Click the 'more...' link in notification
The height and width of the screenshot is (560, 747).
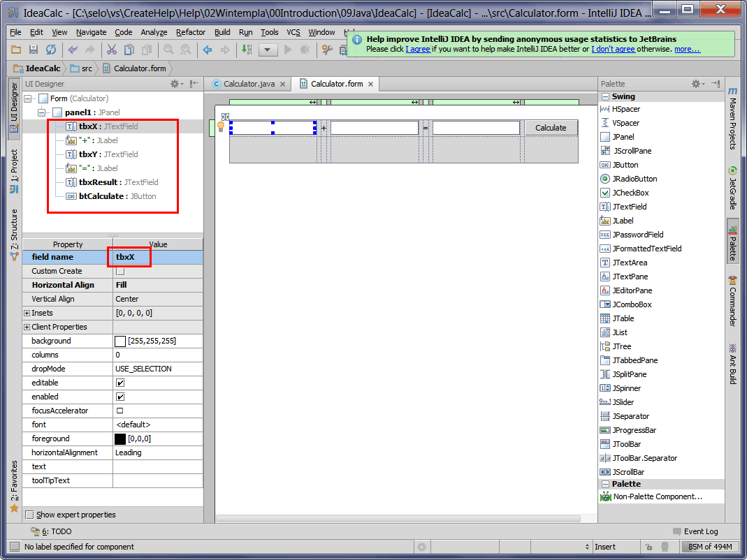pos(688,49)
